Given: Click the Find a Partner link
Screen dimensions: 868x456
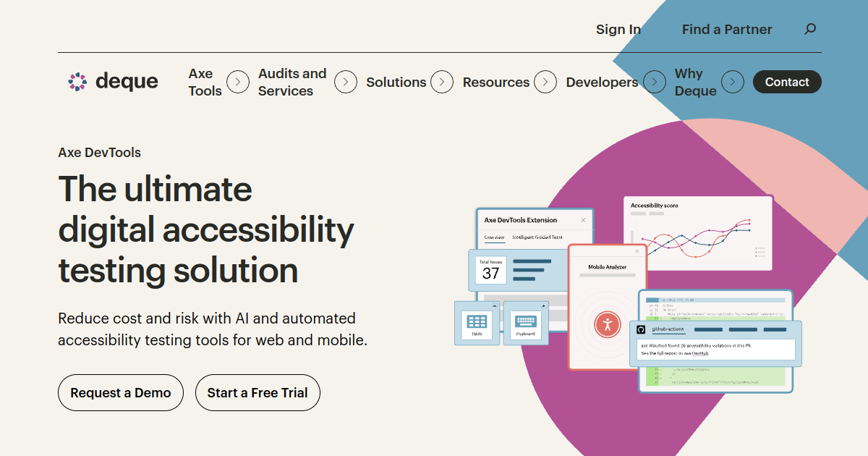Looking at the screenshot, I should 727,30.
